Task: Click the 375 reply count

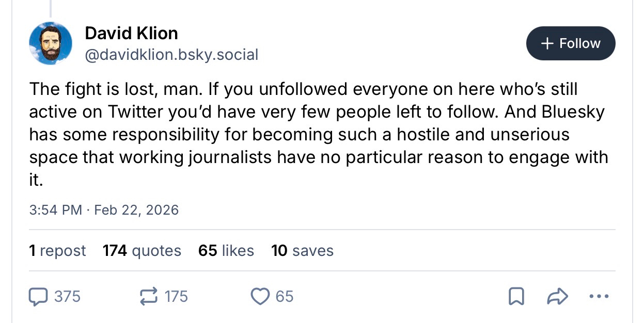Action: coord(67,296)
